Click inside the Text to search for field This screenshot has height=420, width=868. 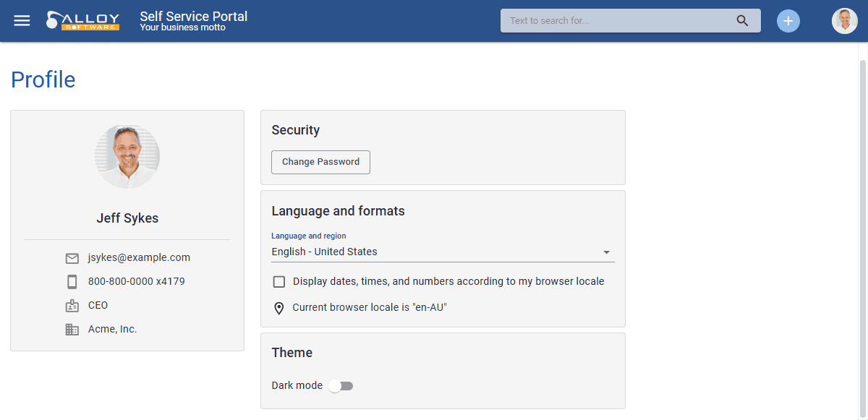point(621,20)
